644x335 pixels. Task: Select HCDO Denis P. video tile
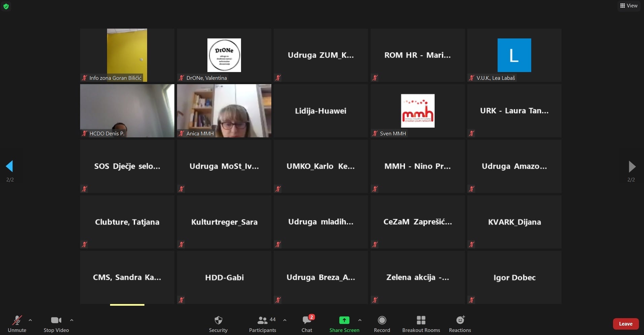pyautogui.click(x=127, y=111)
